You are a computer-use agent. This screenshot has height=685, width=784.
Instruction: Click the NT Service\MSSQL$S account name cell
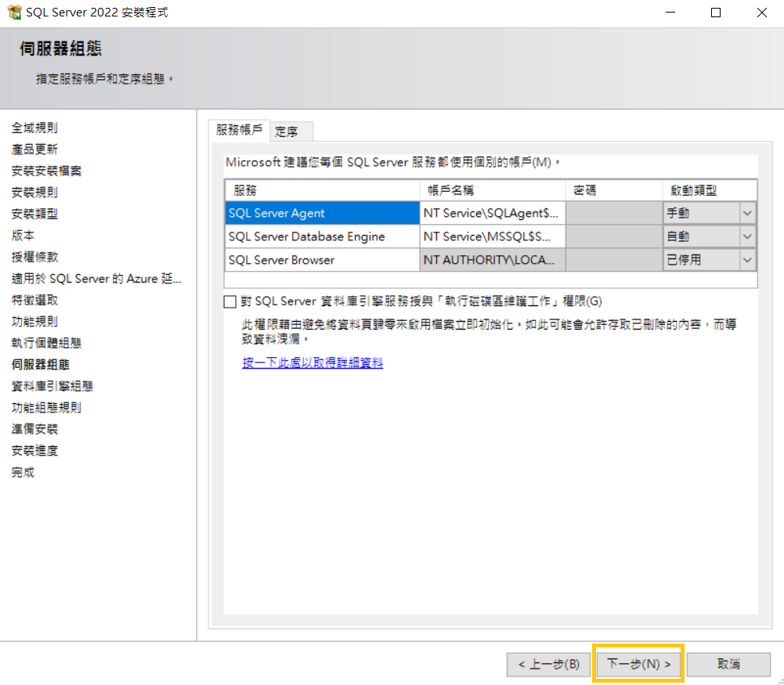(x=493, y=237)
